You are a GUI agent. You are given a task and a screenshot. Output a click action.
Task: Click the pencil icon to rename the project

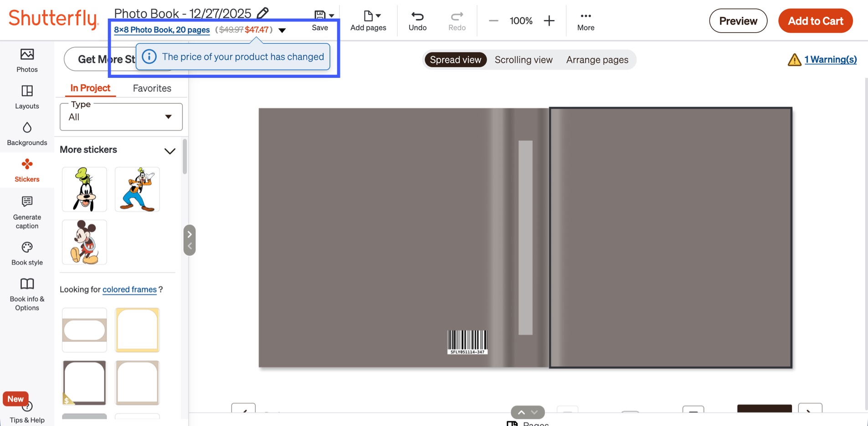263,13
